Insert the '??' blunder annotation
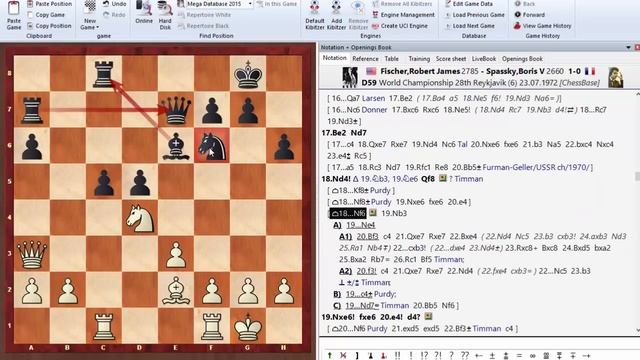 coord(464,356)
